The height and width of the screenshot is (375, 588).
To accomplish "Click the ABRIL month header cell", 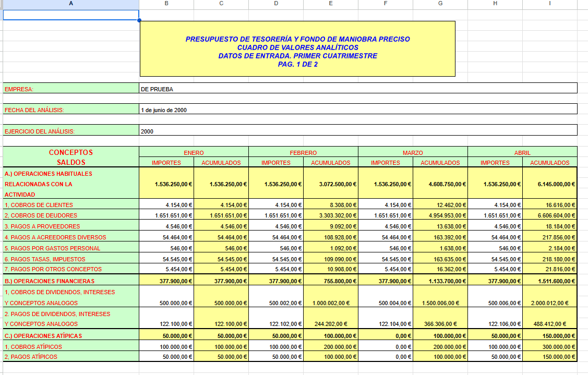I will point(522,153).
